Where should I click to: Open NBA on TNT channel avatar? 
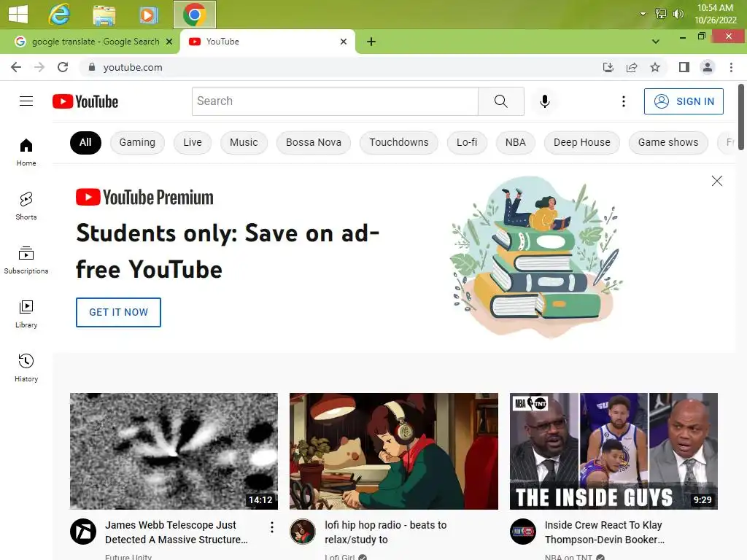tap(522, 532)
